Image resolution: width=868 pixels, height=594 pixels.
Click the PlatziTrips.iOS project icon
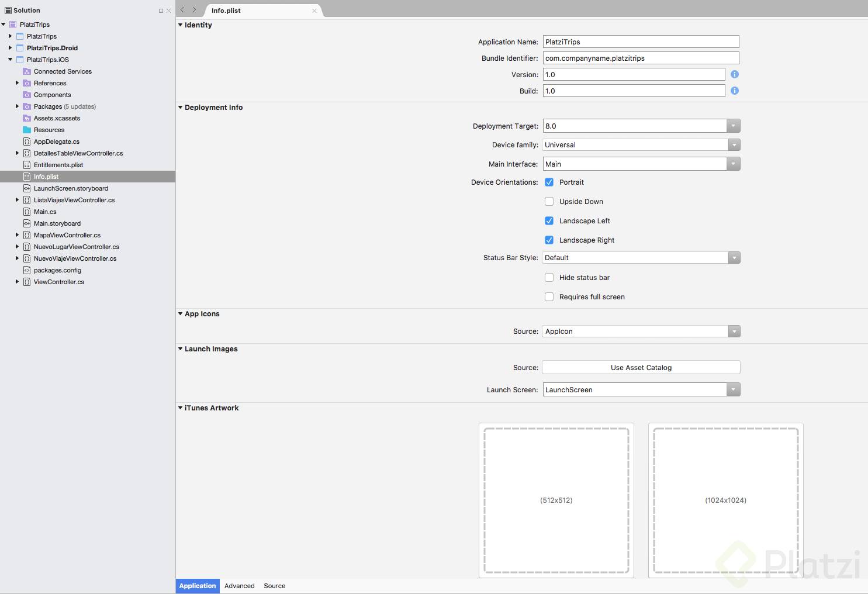click(x=20, y=60)
